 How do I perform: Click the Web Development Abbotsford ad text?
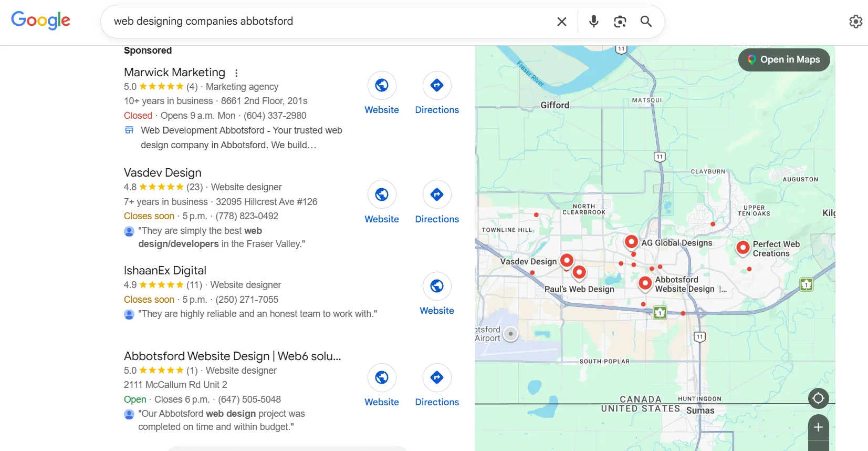pos(242,138)
